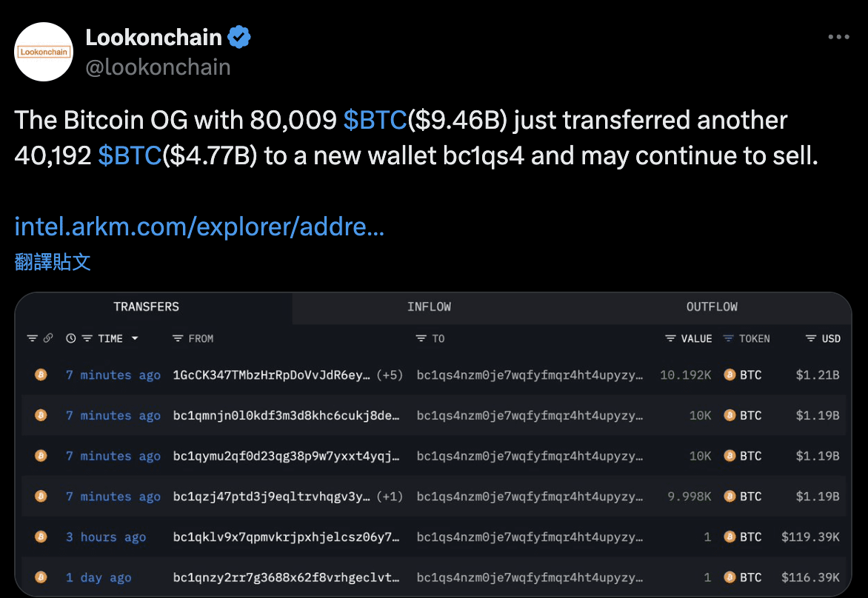Open the intel.arkm.com explorer link
Screen dimensions: 868x598
click(x=199, y=226)
